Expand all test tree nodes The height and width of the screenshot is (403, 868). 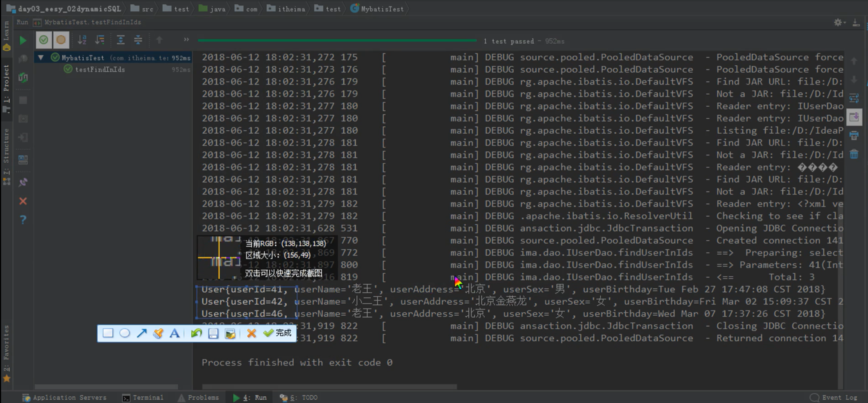(x=120, y=40)
